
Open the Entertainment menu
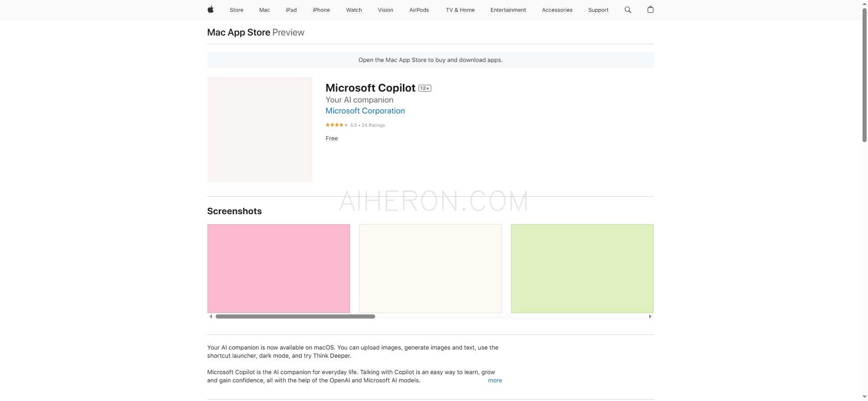pos(508,10)
